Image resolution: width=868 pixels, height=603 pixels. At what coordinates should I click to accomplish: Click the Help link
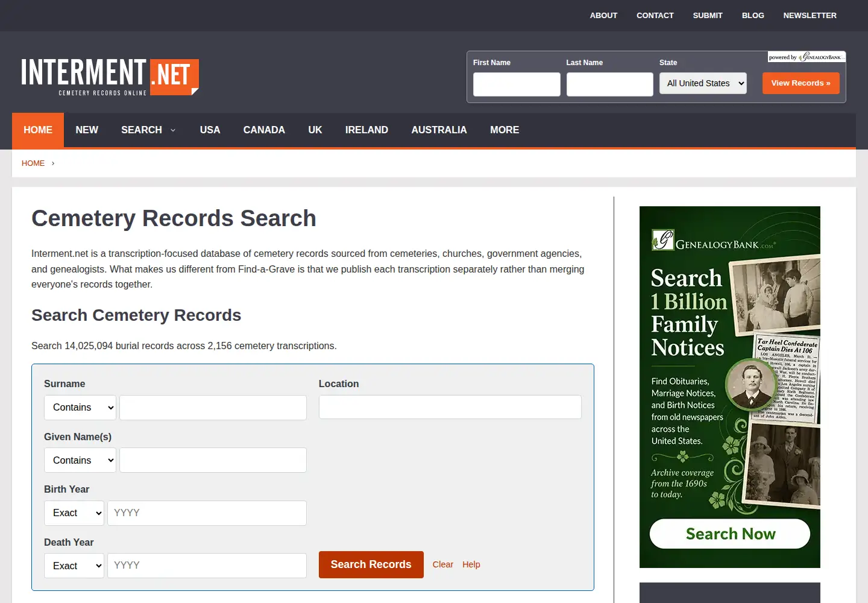[471, 564]
